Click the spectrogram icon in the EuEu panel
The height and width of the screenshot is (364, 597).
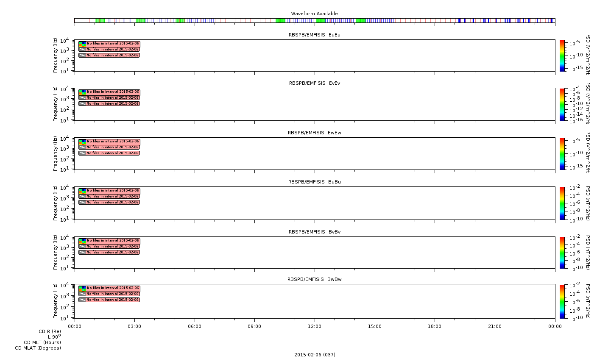coord(82,44)
